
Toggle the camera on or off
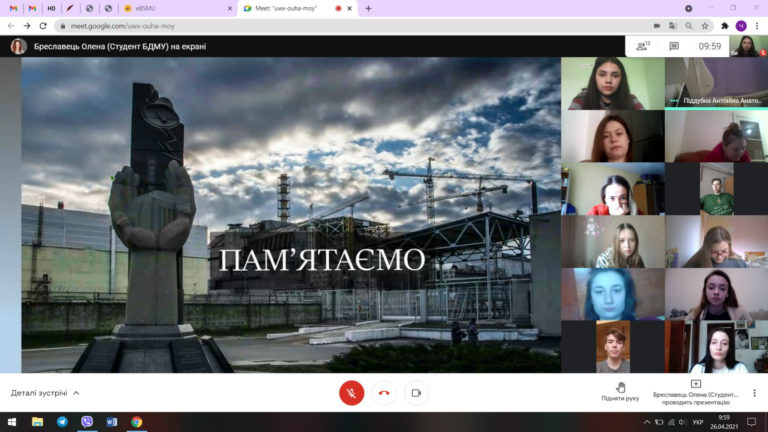click(x=416, y=393)
